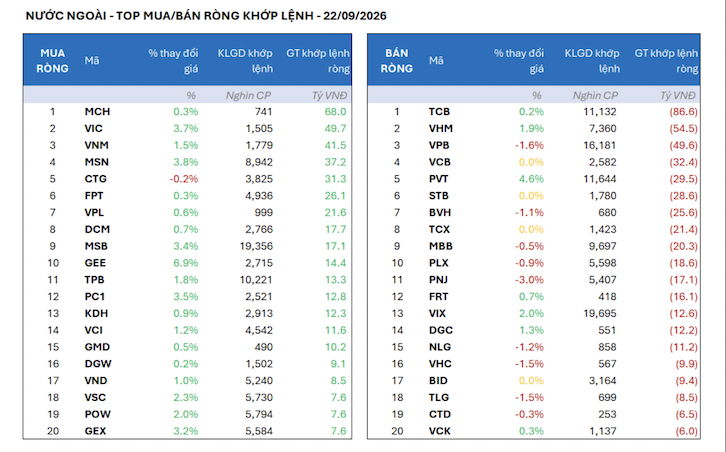Click the volume 19,356 for MSB

tap(256, 246)
